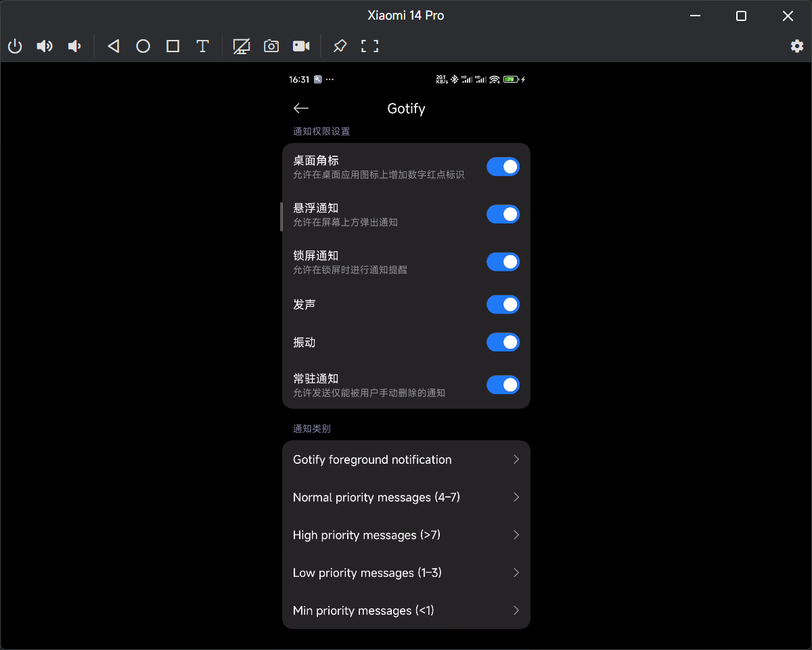Viewport: 812px width, 650px height.
Task: Open the settings gear icon
Action: (x=797, y=46)
